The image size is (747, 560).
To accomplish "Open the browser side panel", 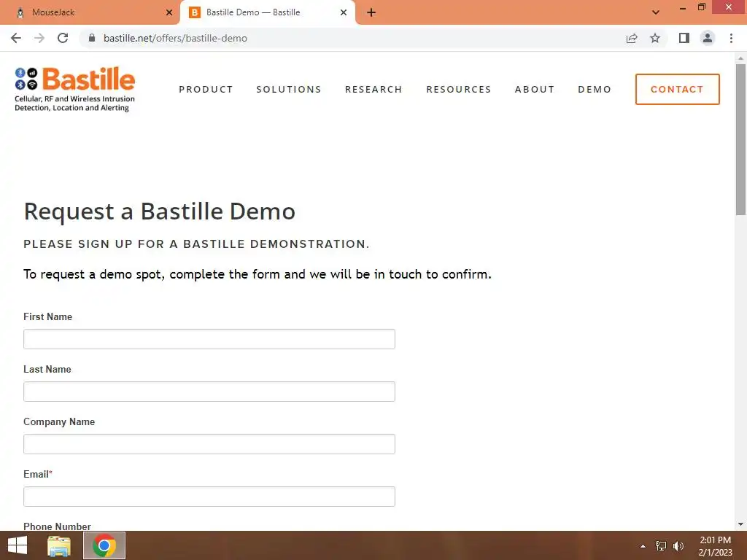I will (684, 38).
